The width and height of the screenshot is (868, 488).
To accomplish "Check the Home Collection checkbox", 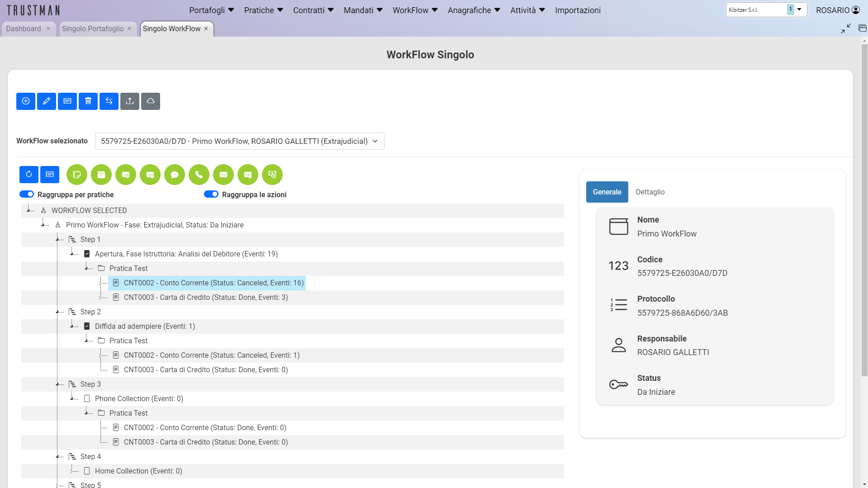I will pos(87,471).
